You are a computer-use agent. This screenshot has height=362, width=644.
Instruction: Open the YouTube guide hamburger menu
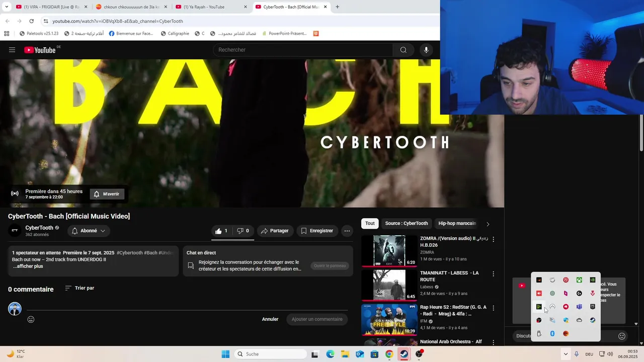pyautogui.click(x=12, y=50)
